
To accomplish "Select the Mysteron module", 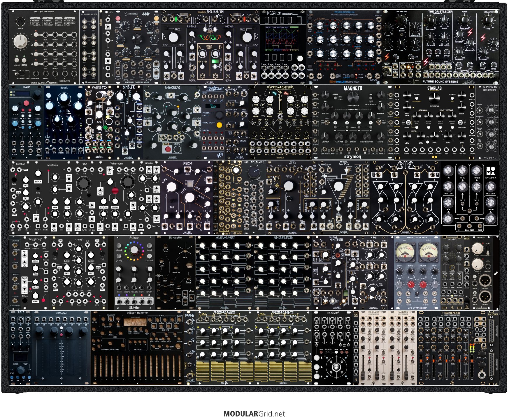I will tap(53, 197).
